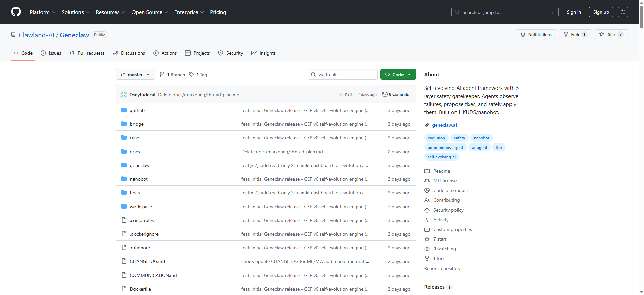Select the Code tab
This screenshot has height=295, width=644.
tap(23, 53)
